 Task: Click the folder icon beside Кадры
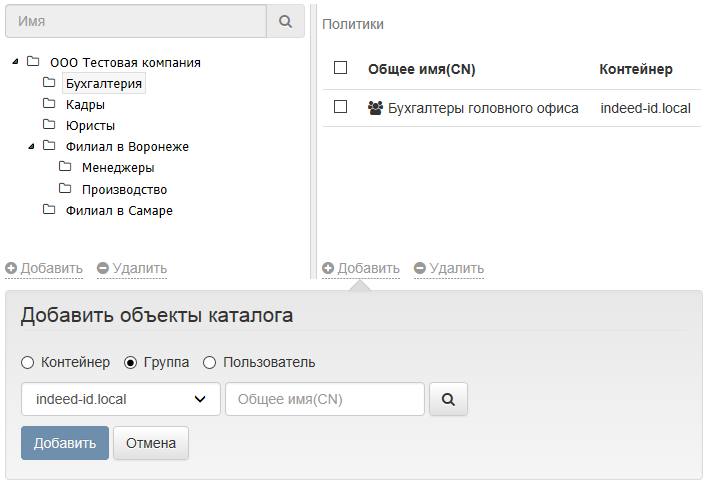click(49, 104)
